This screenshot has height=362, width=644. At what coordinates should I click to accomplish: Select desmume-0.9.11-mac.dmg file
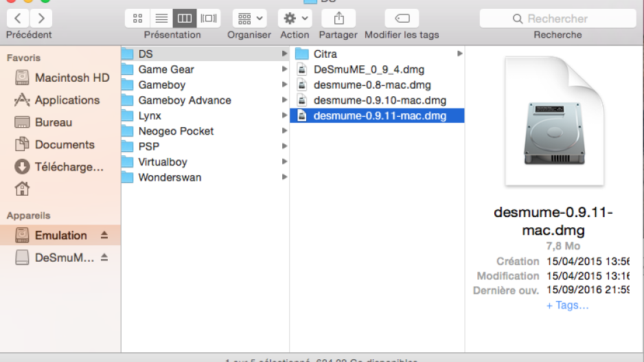[x=377, y=115]
